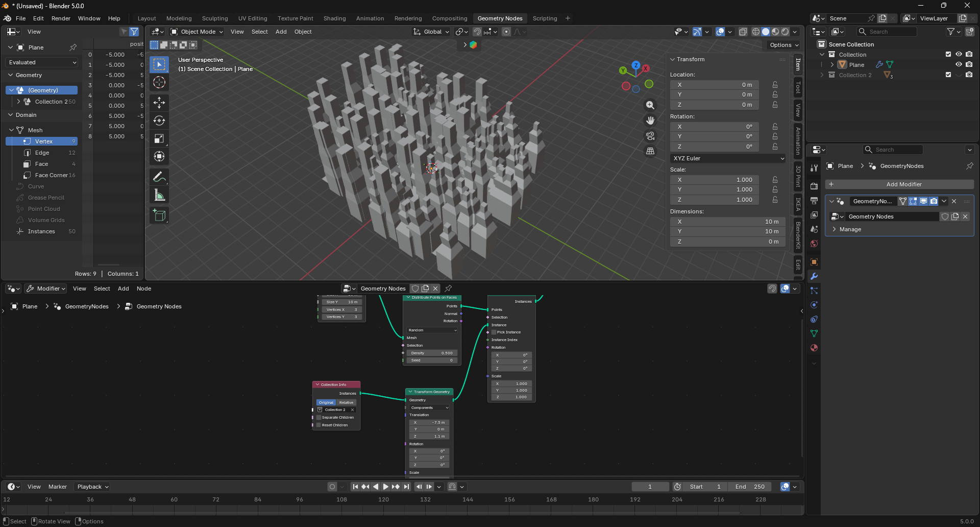Switch to the Shading workspace tab
The image size is (980, 527).
tap(334, 18)
